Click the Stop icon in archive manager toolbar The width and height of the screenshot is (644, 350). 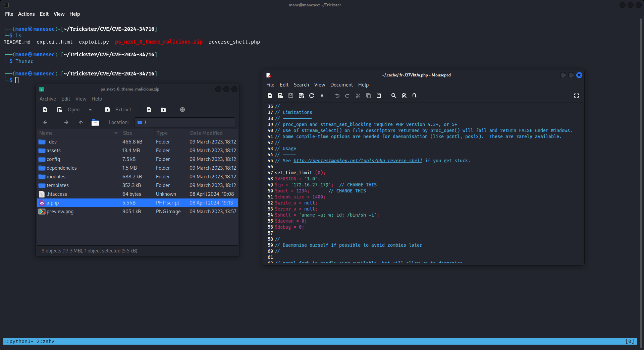click(182, 110)
